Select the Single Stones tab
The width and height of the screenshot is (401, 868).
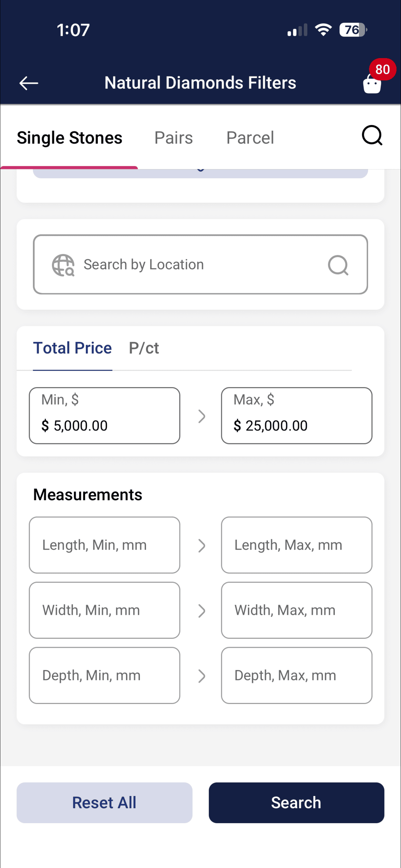[x=69, y=138]
